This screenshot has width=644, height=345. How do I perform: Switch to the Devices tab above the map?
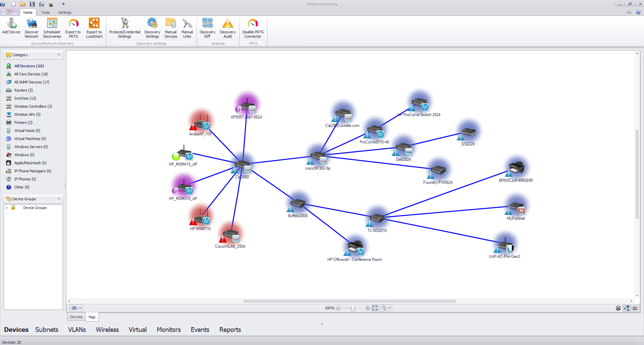pyautogui.click(x=76, y=317)
